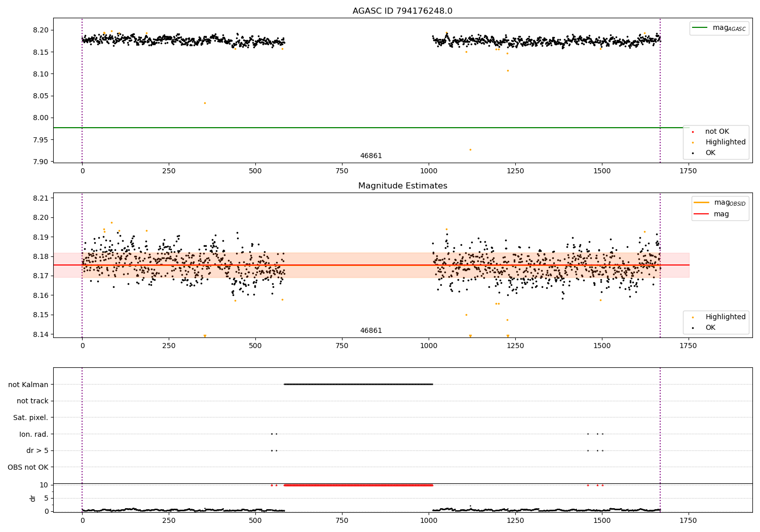Screen dimensions: 760x532
Task: Click the 7.90 y-tick label in top plot
Action: (x=41, y=162)
